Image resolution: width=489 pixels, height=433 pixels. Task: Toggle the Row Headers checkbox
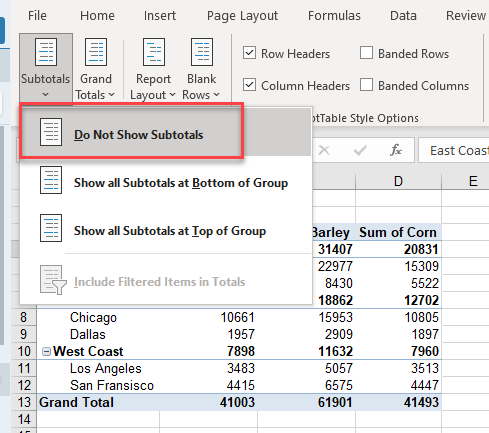click(249, 53)
